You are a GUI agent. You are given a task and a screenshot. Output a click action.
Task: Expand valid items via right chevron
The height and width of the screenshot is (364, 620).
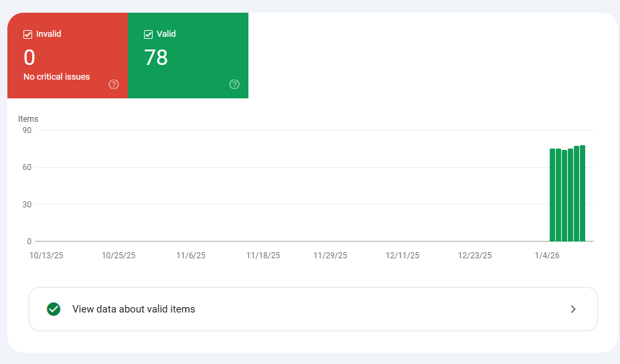click(x=573, y=309)
